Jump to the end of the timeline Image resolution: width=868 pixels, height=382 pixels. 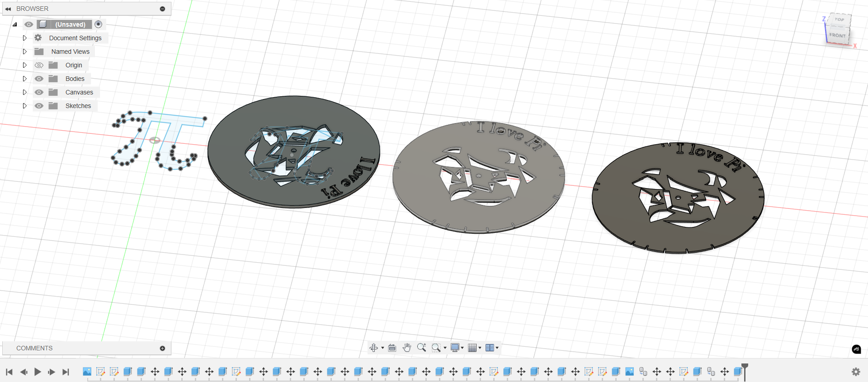(x=66, y=372)
